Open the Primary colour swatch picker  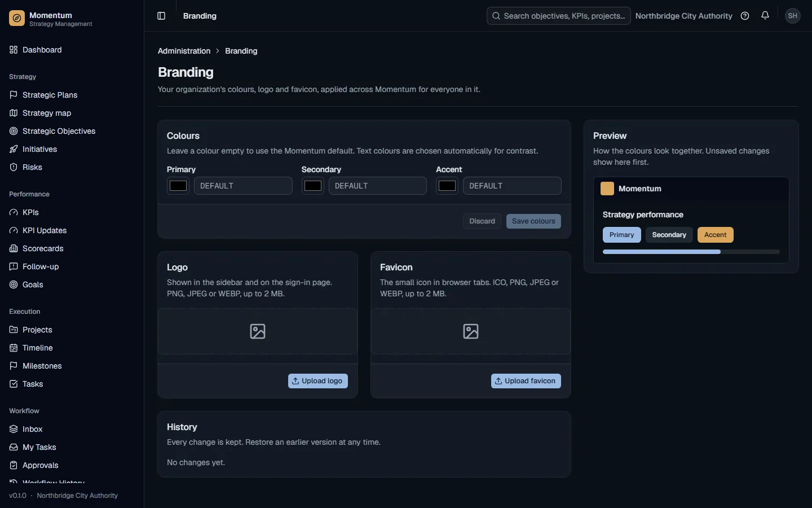[178, 186]
